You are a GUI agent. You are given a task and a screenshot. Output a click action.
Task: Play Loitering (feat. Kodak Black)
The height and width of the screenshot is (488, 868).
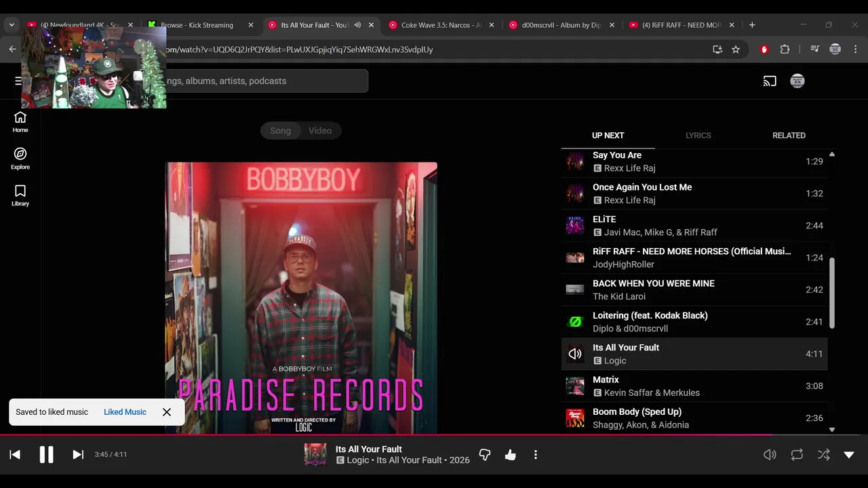[x=694, y=322]
